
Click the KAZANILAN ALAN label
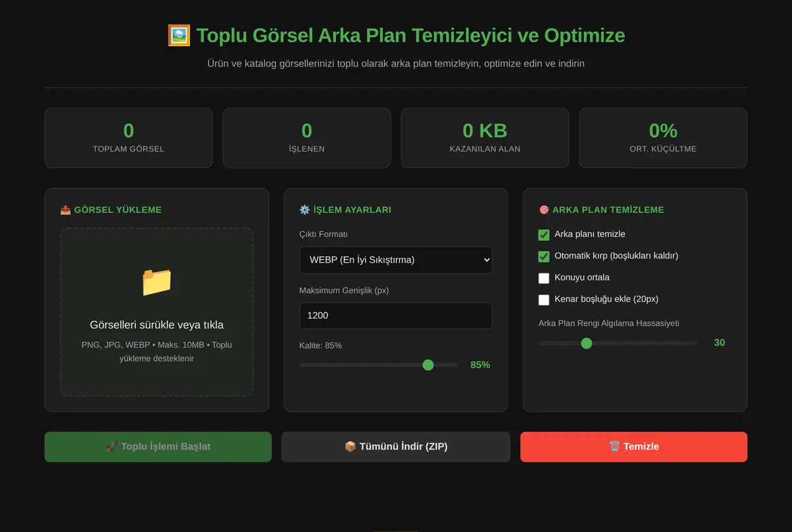pos(485,149)
